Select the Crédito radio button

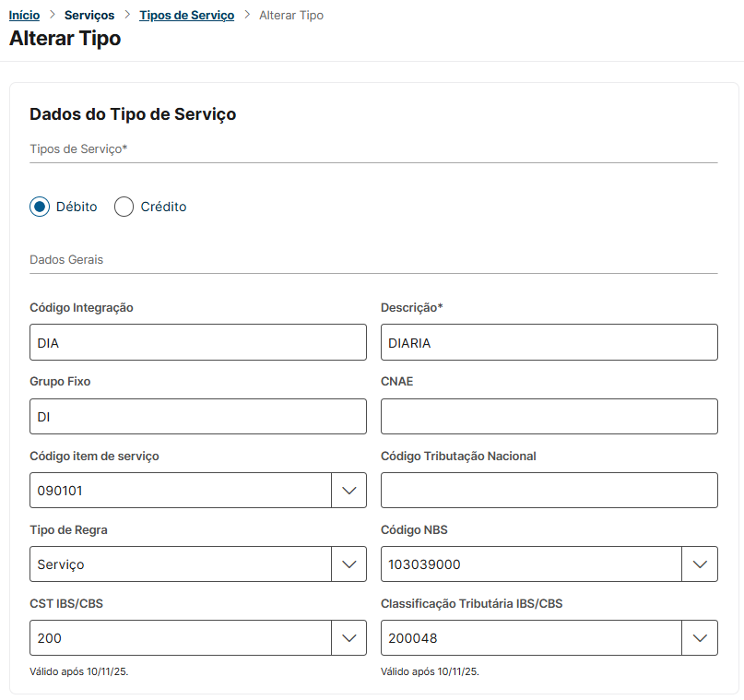tap(124, 207)
